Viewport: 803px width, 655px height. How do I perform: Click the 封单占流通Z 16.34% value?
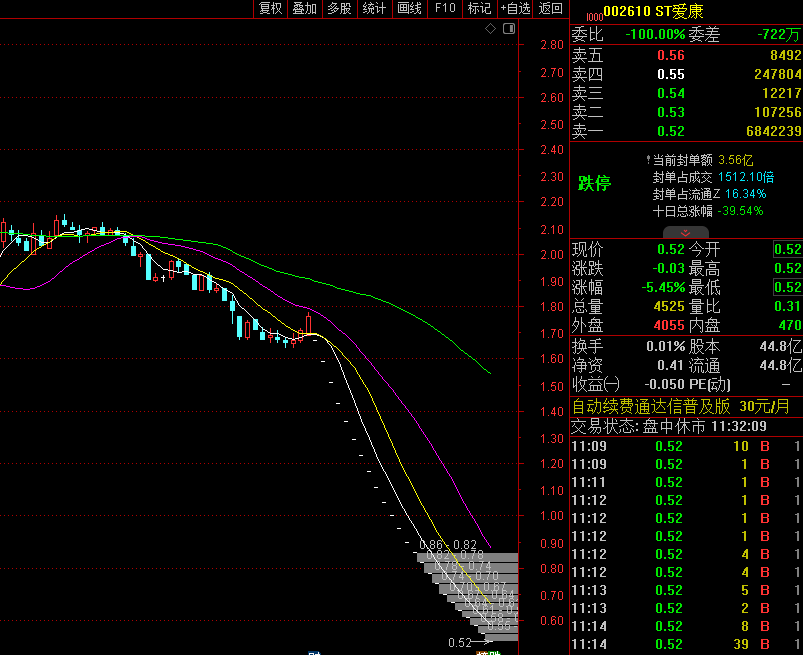click(x=745, y=194)
